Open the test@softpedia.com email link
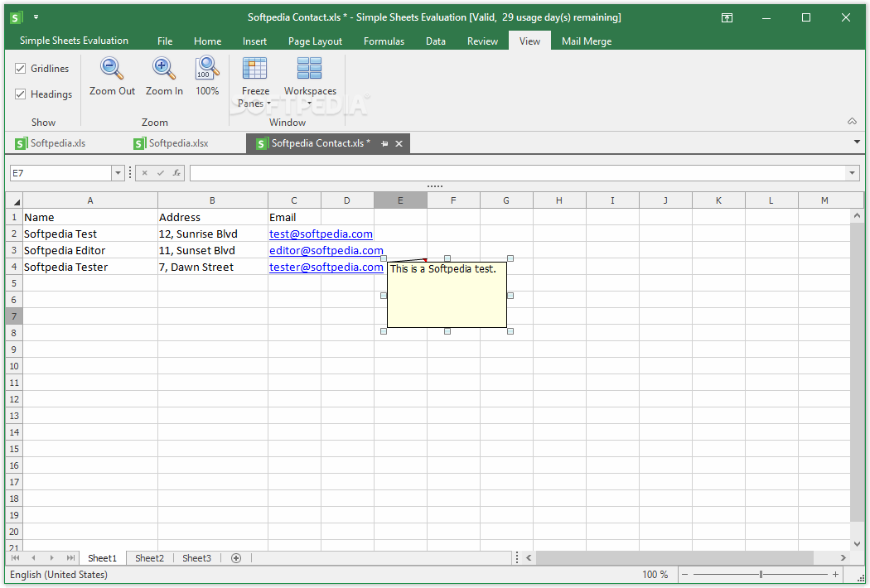This screenshot has width=870, height=588. [321, 234]
